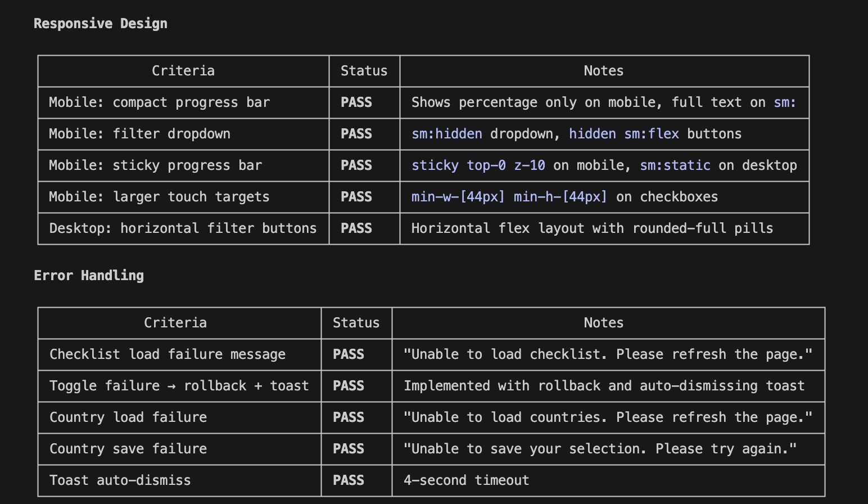868x504 pixels.
Task: Click the 'Country save failure' criteria cell
Action: pyautogui.click(x=128, y=449)
